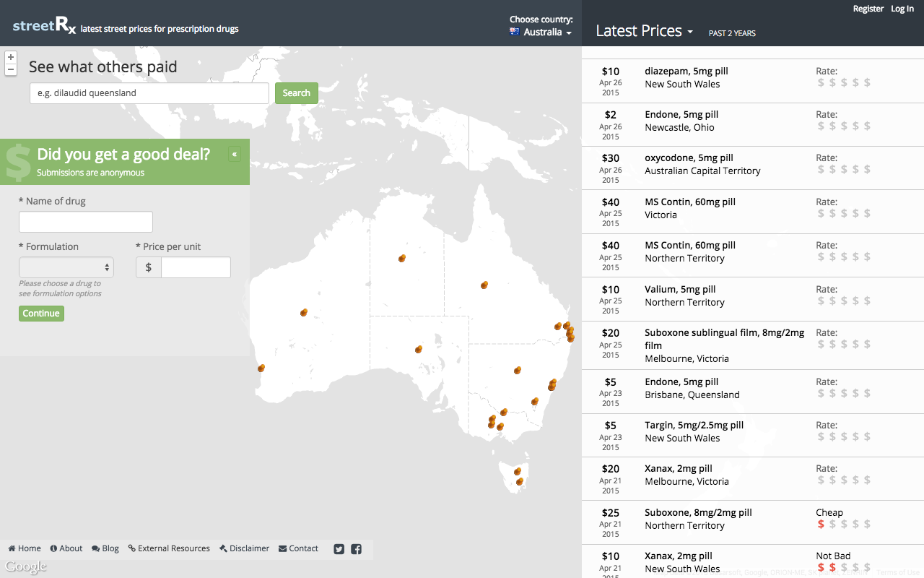Go to the About page in footer
Image resolution: width=924 pixels, height=578 pixels.
[66, 548]
